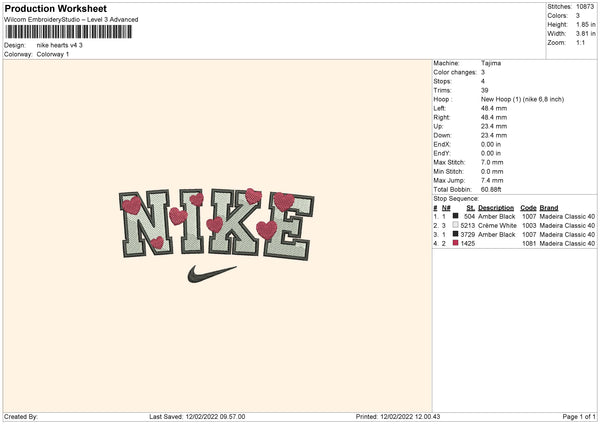Screen dimensions: 600x424
Task: Click the 'EndX:' label
Action: (442, 145)
